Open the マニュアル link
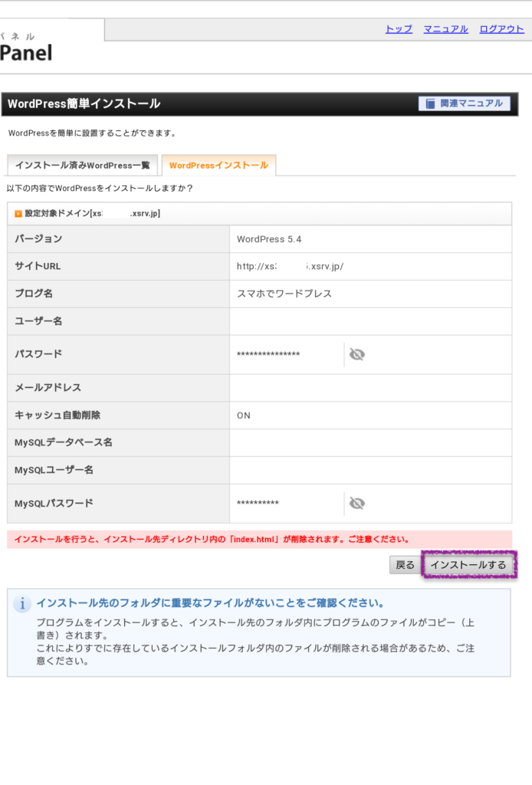 [445, 29]
